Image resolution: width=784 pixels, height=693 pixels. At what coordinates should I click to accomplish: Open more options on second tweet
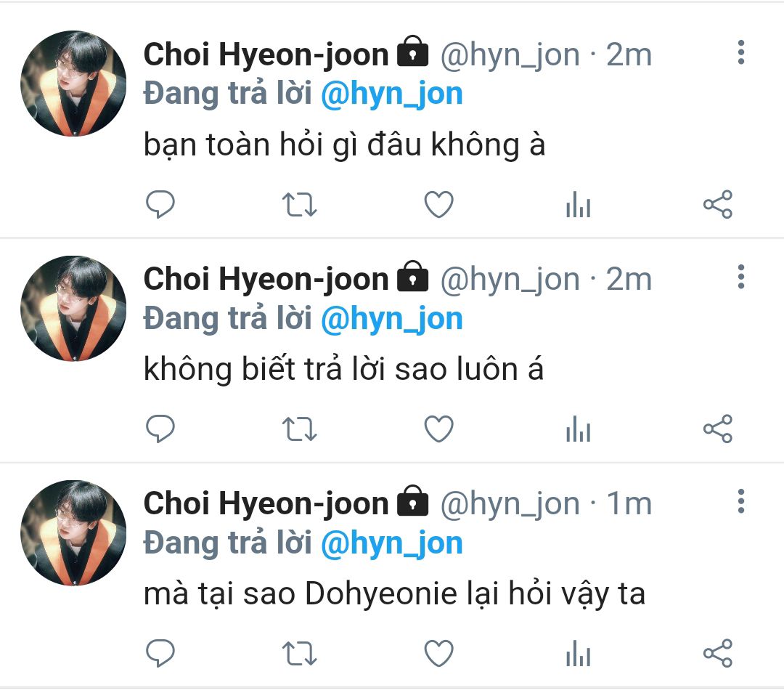click(741, 277)
